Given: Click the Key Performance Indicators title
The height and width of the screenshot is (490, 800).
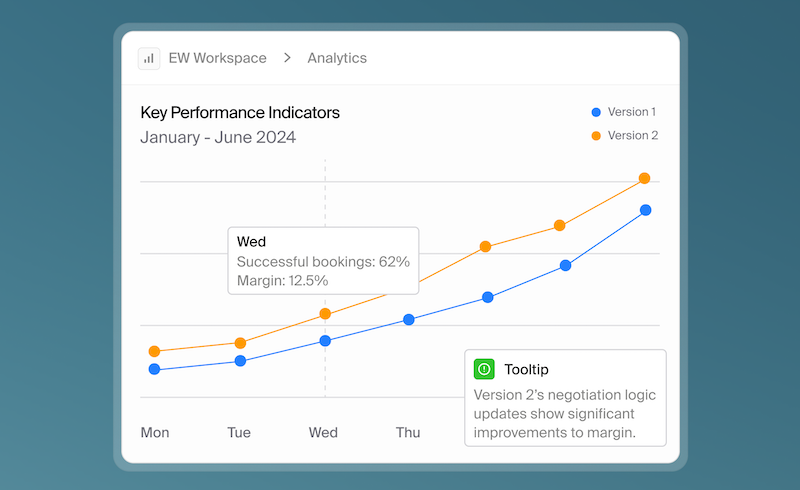Looking at the screenshot, I should [240, 113].
